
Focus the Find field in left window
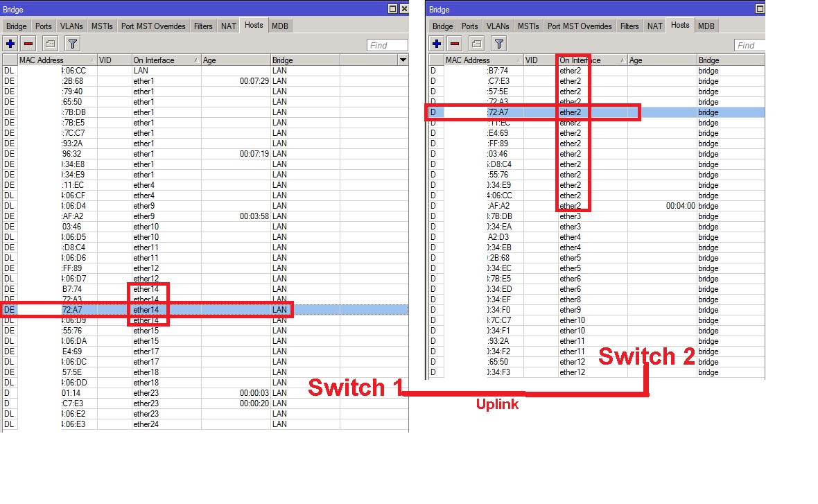click(x=387, y=45)
